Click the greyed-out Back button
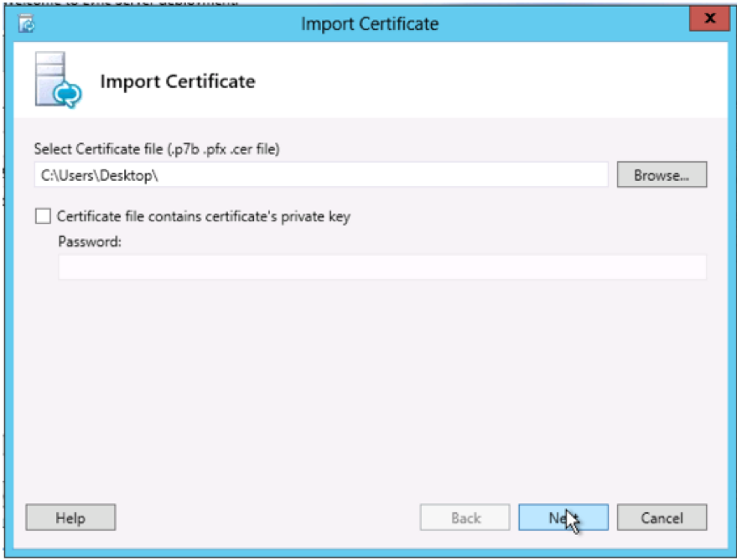737x560 pixels. click(x=465, y=518)
